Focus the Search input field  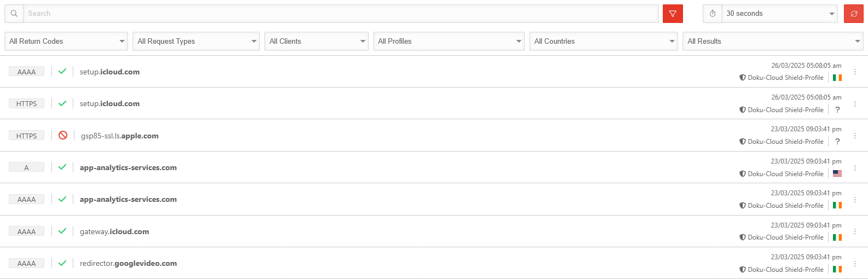coord(340,14)
